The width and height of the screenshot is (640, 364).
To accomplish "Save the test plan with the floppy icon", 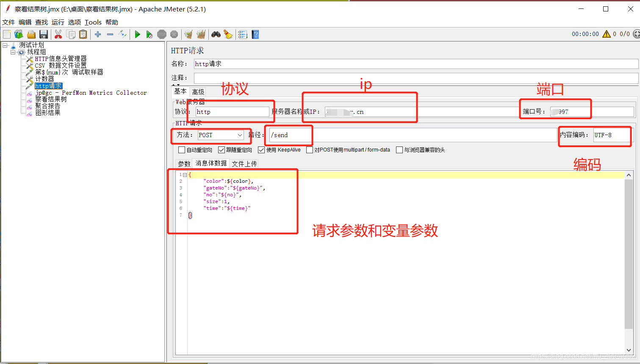I will click(x=43, y=34).
